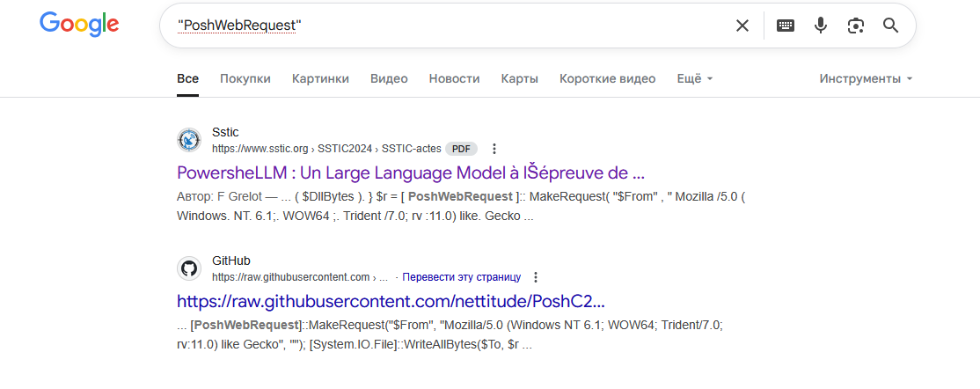
Task: Open more options for GitHub result
Action: tap(535, 277)
